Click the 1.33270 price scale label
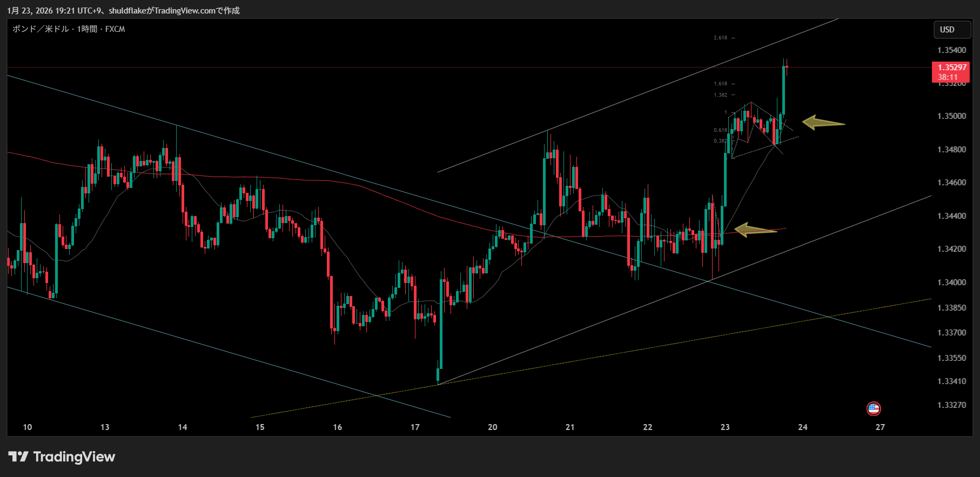Screen dimensions: 980x477 tap(951, 405)
